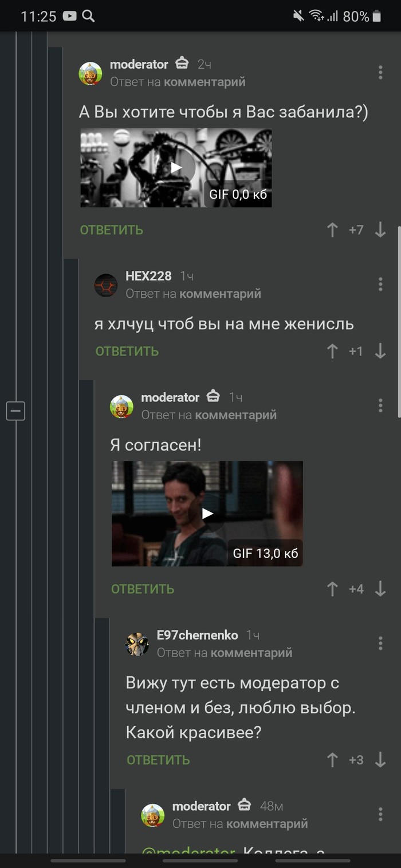Open three-dot menu on E97chernenko's comment
The height and width of the screenshot is (868, 401).
click(x=380, y=643)
